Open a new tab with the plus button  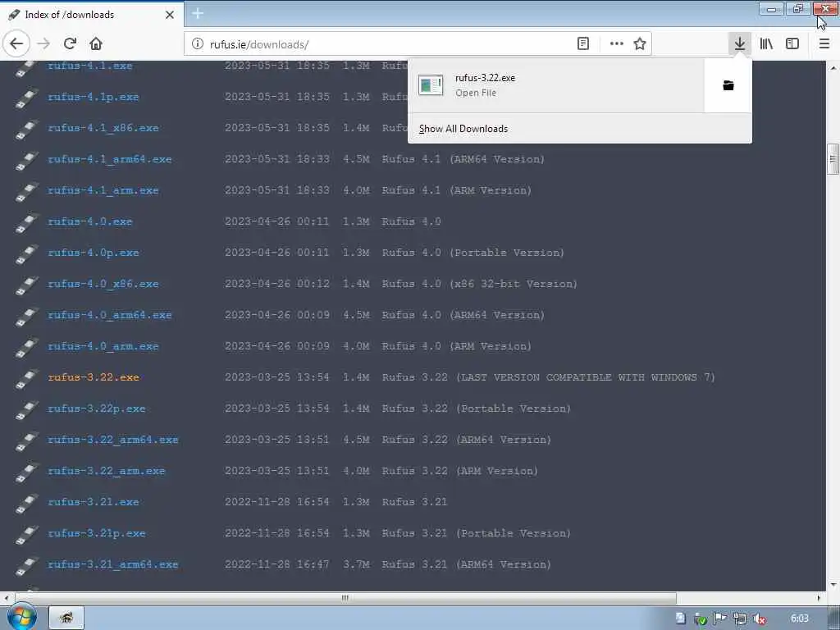click(198, 13)
